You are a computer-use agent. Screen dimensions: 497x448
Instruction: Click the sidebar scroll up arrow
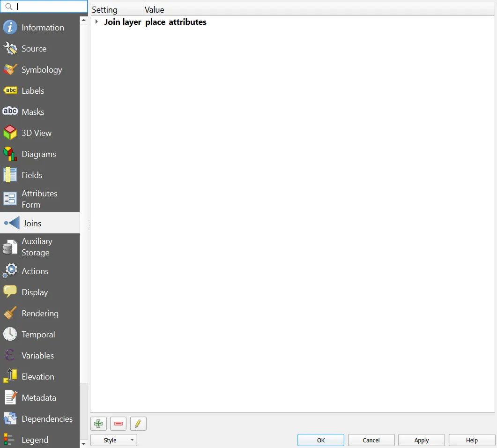[84, 20]
